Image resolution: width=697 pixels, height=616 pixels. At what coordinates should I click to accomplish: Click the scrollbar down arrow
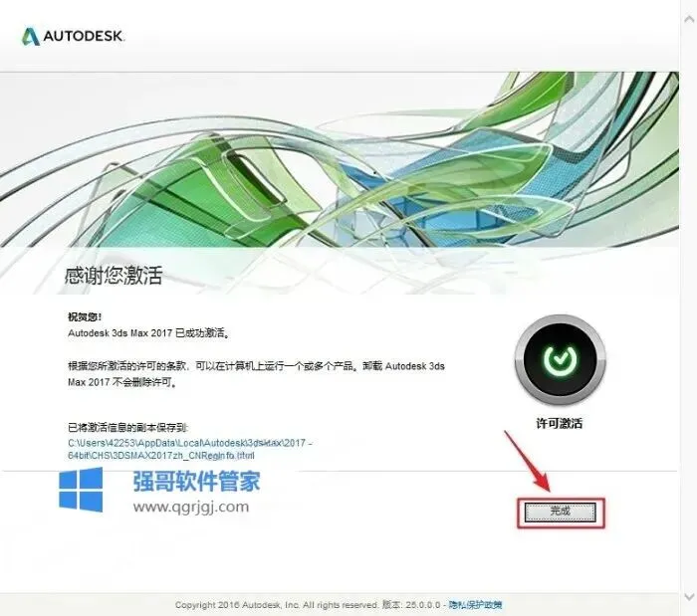coord(689,596)
